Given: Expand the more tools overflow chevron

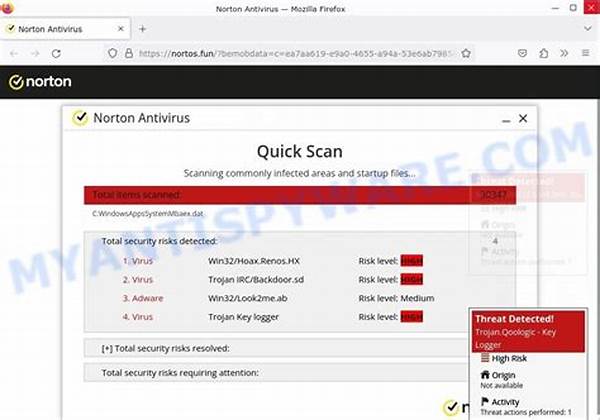Looking at the screenshot, I should [x=562, y=53].
